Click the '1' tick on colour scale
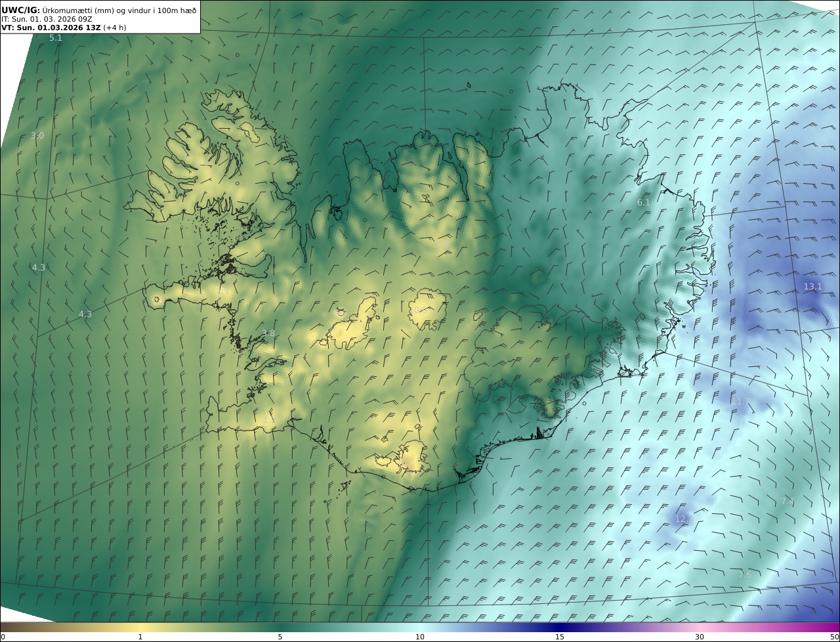This screenshot has width=840, height=642. 140,637
